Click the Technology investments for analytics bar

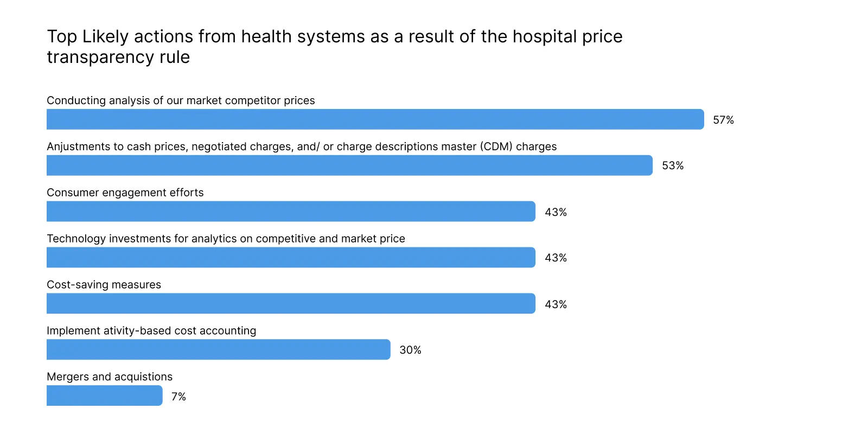(x=291, y=258)
